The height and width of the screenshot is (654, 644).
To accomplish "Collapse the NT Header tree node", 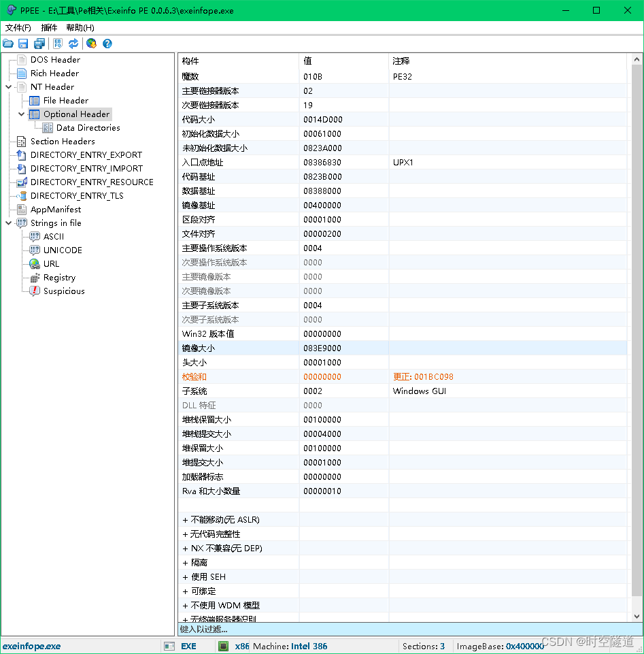I will pyautogui.click(x=8, y=87).
